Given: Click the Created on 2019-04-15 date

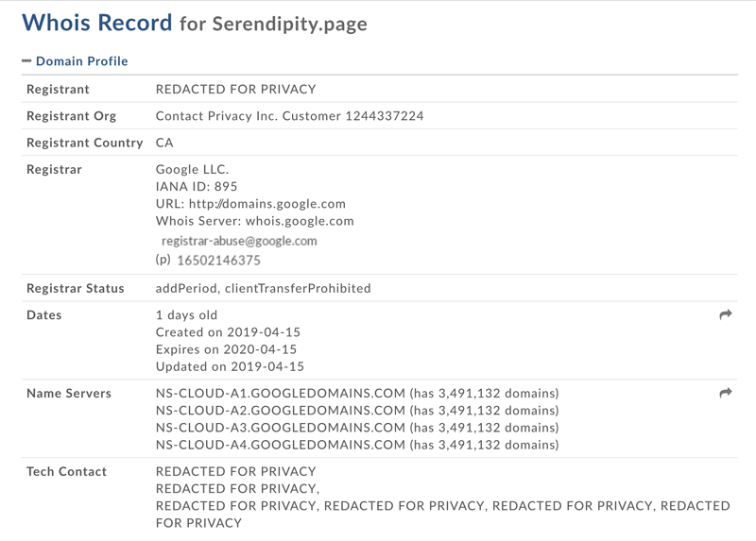Looking at the screenshot, I should (x=228, y=332).
